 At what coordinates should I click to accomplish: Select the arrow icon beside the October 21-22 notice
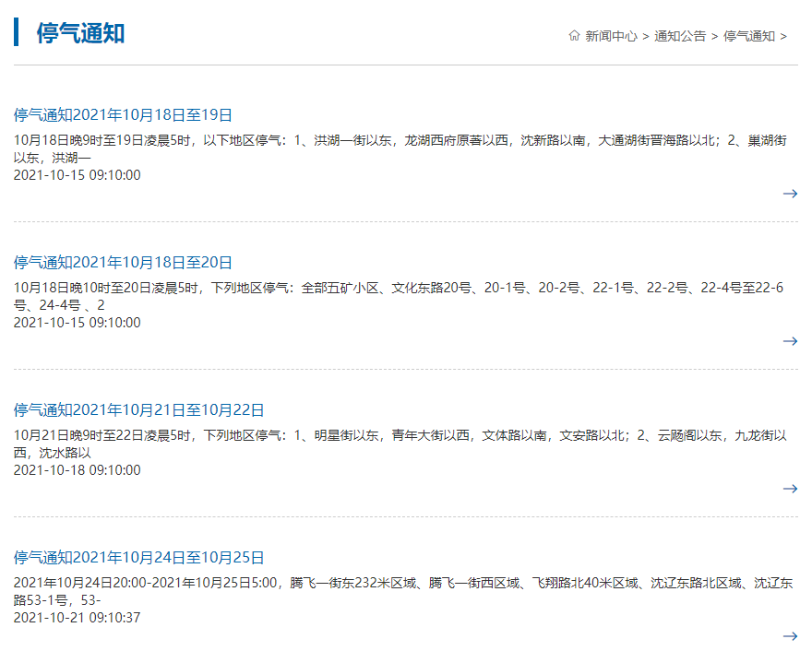click(791, 489)
